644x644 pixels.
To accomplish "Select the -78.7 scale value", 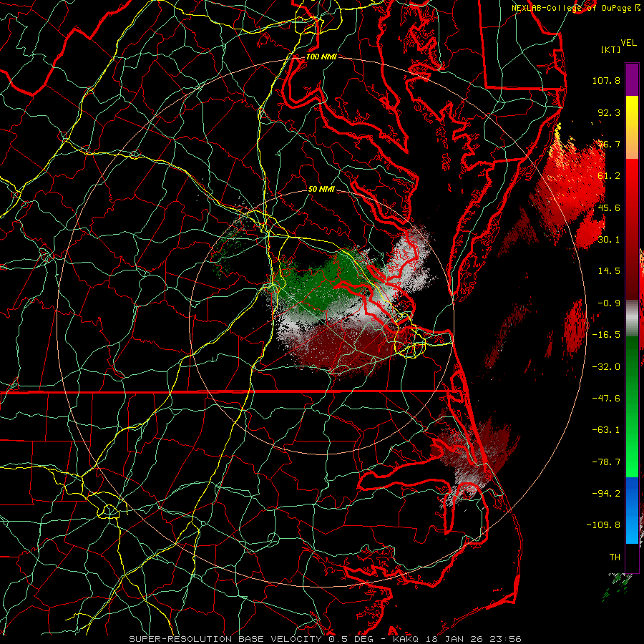I will (x=606, y=462).
